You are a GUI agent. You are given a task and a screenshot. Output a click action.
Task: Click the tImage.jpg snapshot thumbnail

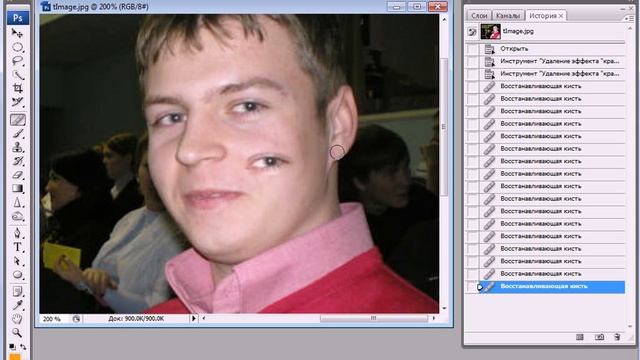click(x=490, y=31)
